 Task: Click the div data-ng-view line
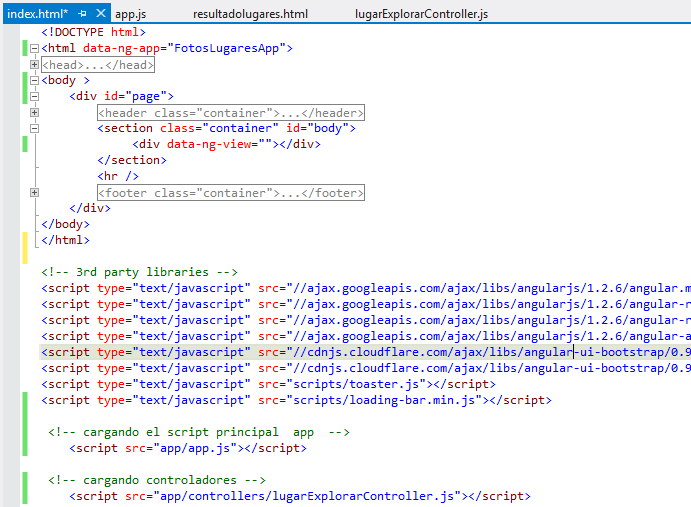(227, 144)
